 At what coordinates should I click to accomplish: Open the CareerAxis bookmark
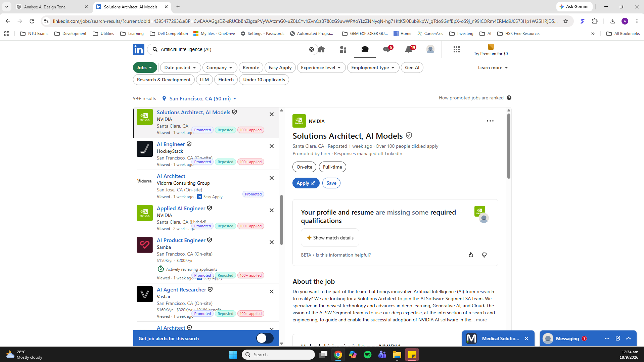[430, 34]
